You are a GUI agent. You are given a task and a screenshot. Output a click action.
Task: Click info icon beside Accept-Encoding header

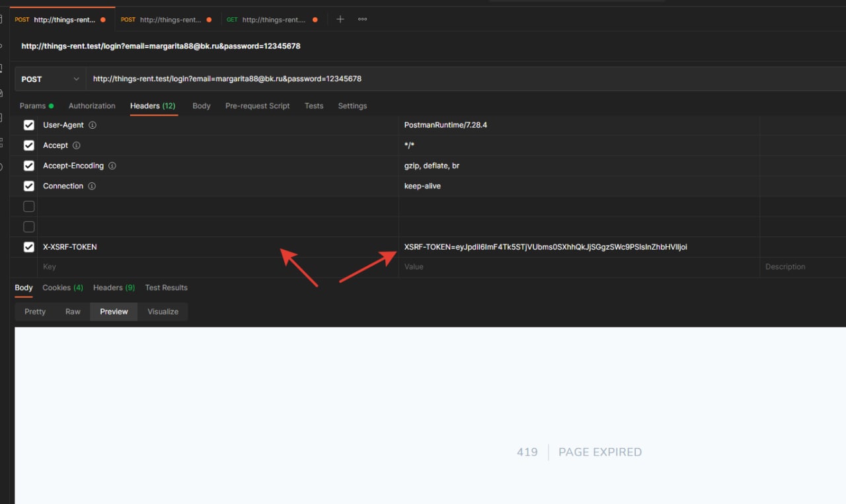(x=112, y=166)
